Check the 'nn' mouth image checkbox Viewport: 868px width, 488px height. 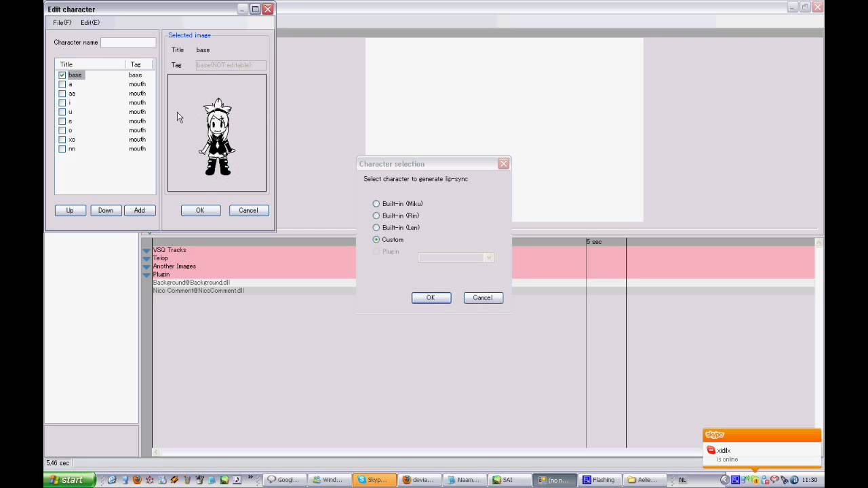62,148
